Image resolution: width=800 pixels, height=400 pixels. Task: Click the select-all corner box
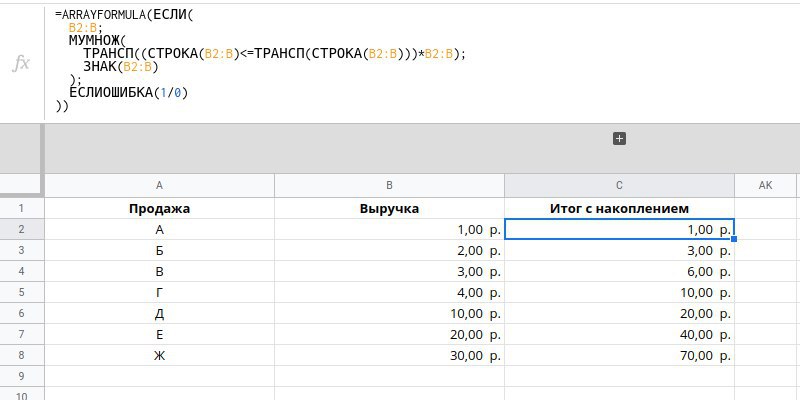coord(20,185)
